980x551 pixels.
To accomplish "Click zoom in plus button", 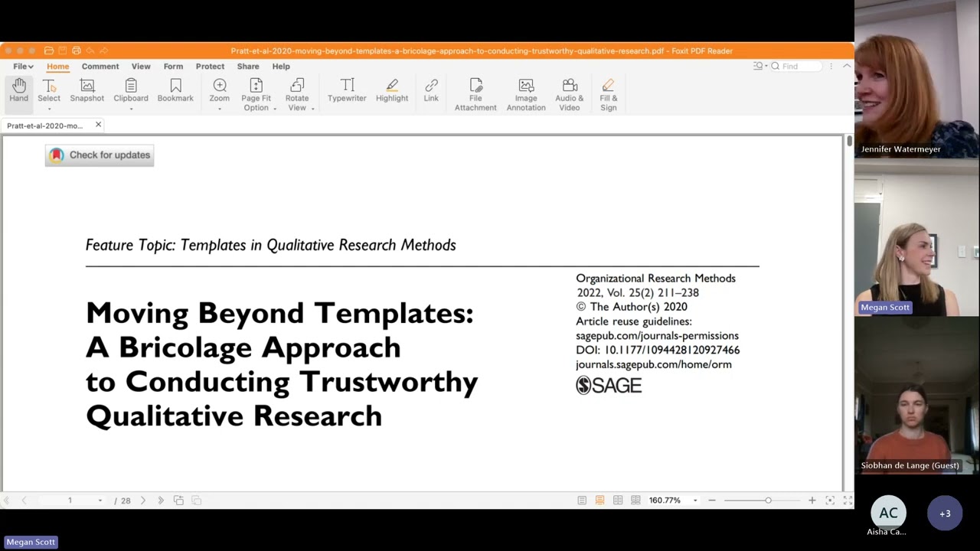I will [812, 500].
